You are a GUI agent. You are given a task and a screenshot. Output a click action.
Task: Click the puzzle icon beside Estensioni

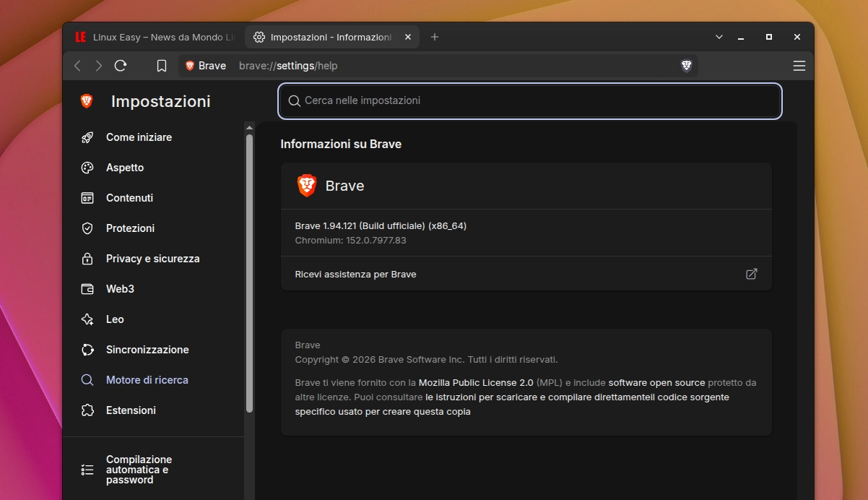(x=87, y=410)
